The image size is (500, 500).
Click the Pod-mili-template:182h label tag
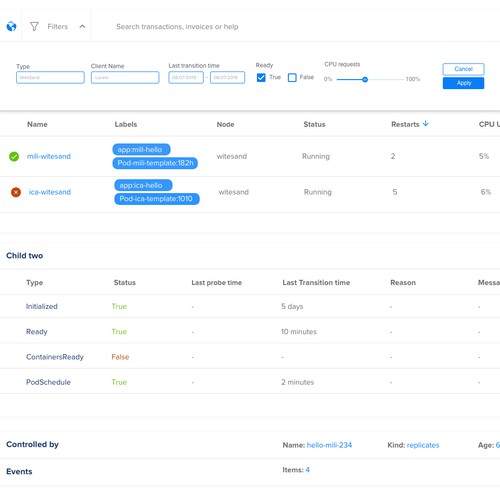point(155,163)
